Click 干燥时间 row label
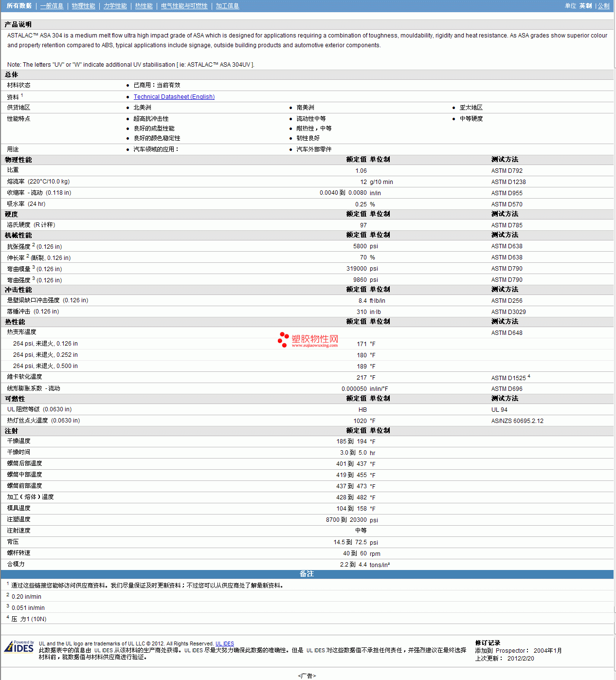This screenshot has width=616, height=680. [x=18, y=452]
